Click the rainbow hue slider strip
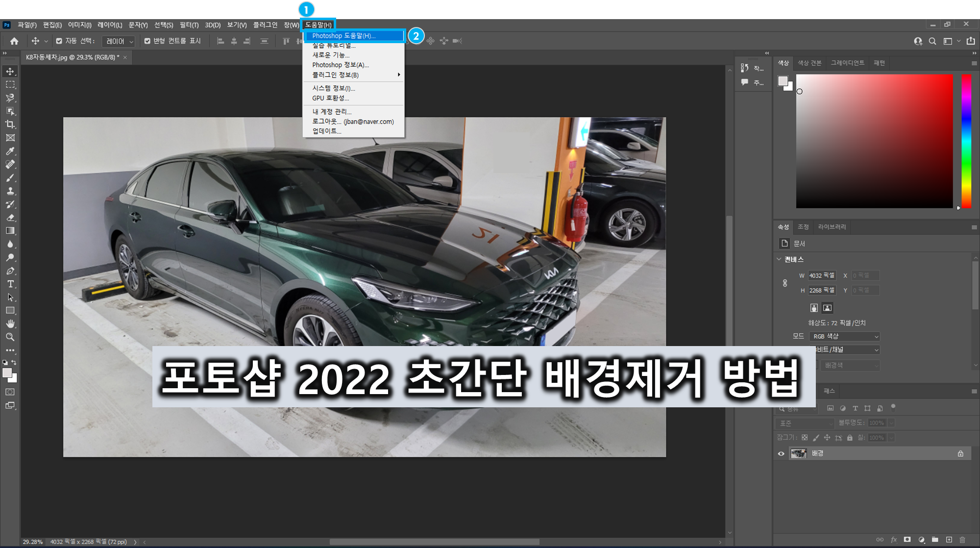 966,141
